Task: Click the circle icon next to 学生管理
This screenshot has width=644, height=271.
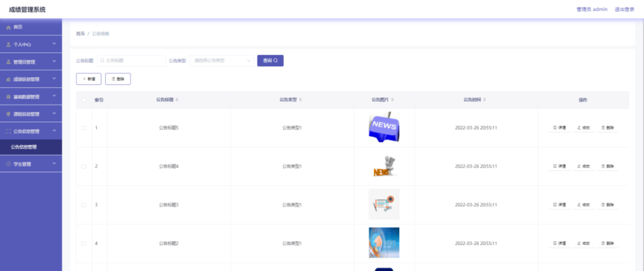Action: click(x=8, y=164)
